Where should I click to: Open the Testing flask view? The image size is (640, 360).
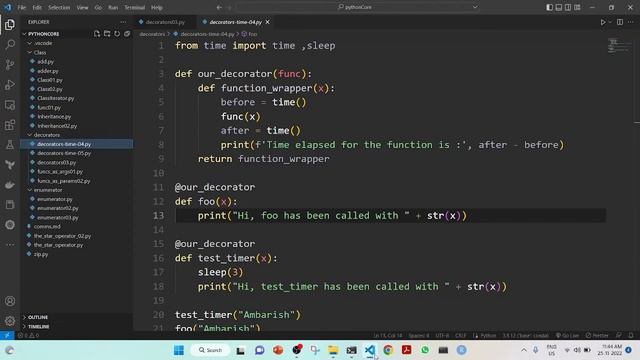10,145
